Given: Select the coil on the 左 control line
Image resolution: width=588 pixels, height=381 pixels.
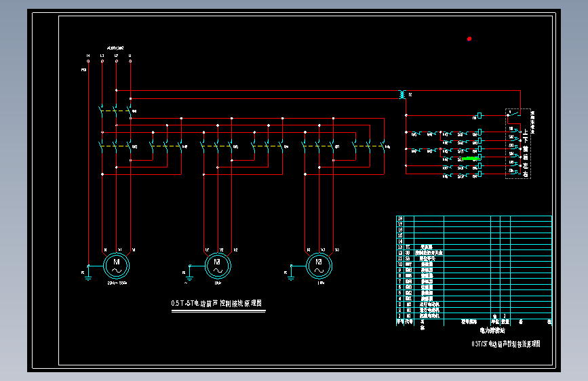Looking at the screenshot, I should click(x=479, y=165).
